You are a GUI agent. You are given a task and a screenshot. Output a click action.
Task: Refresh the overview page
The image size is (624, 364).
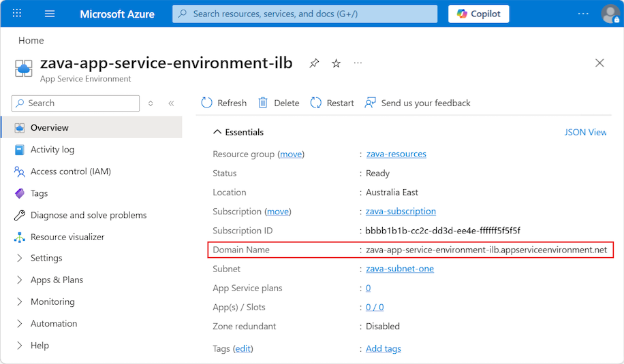point(223,103)
